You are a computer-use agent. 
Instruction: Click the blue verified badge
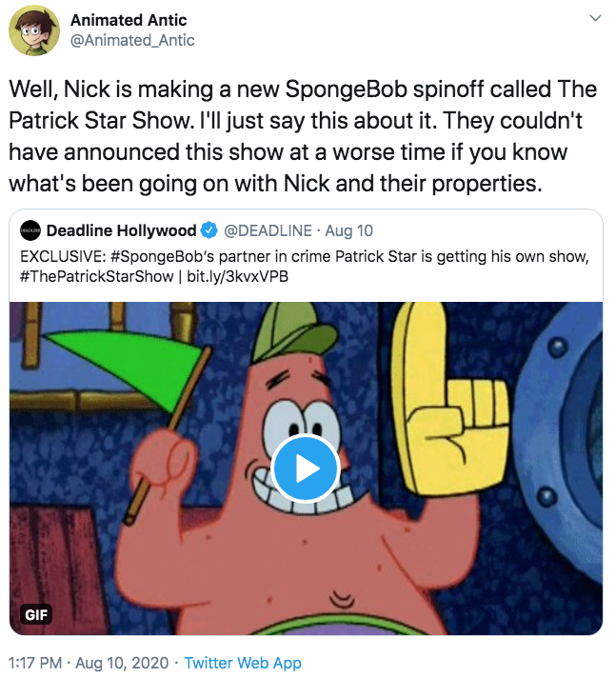click(x=209, y=230)
